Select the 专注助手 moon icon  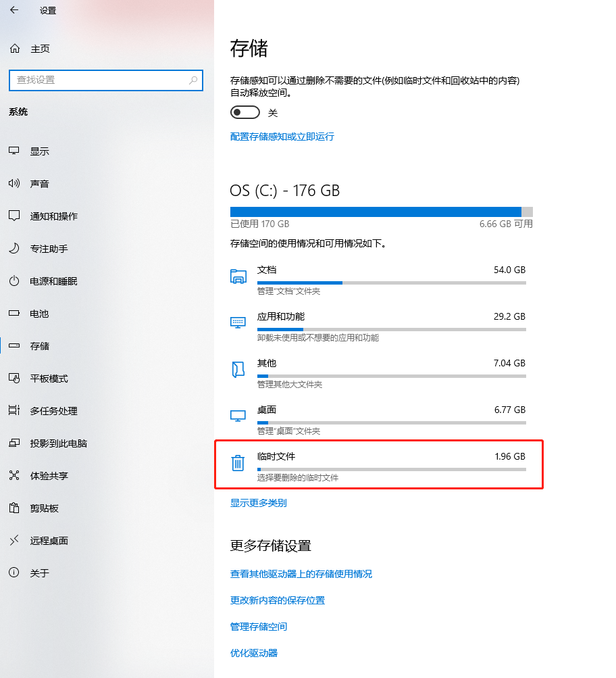click(14, 248)
